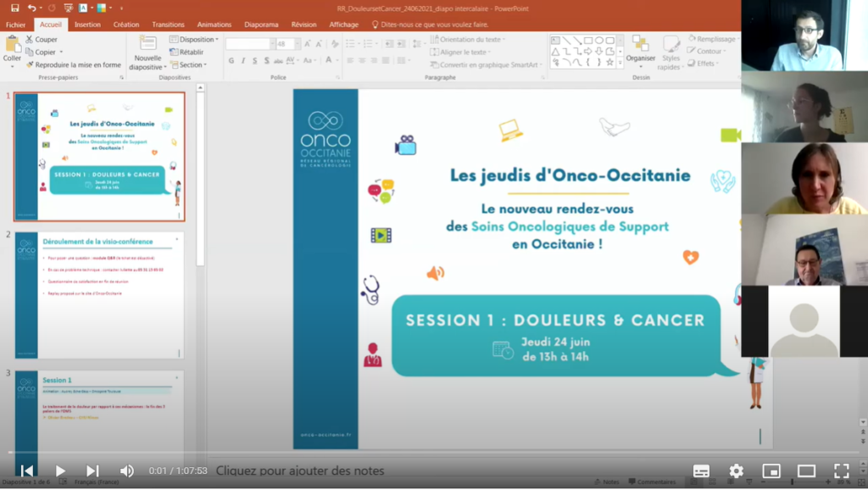Click the Save icon in quick access toolbar
The height and width of the screenshot is (490, 868).
[x=14, y=8]
